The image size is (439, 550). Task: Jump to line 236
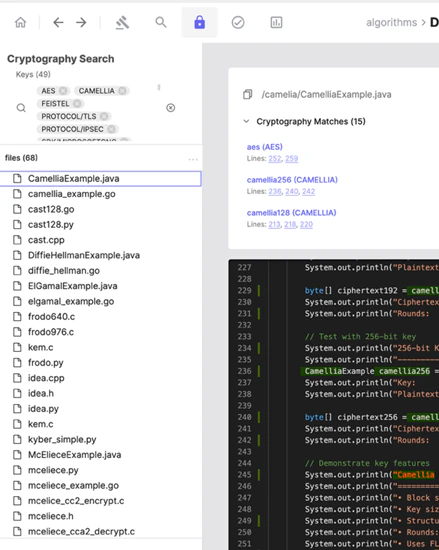point(275,192)
